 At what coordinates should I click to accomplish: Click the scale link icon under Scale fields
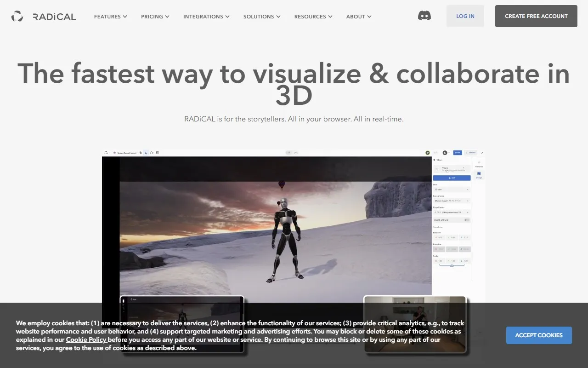452,266
